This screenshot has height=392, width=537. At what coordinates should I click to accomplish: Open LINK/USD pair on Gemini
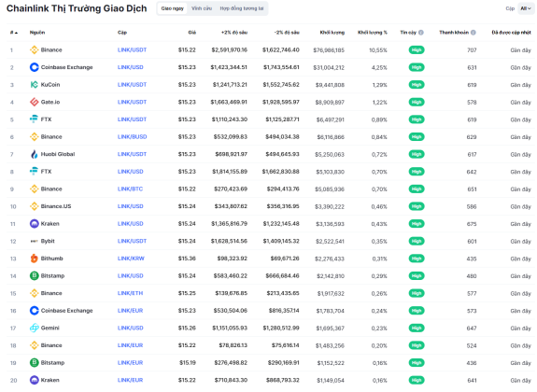click(130, 328)
